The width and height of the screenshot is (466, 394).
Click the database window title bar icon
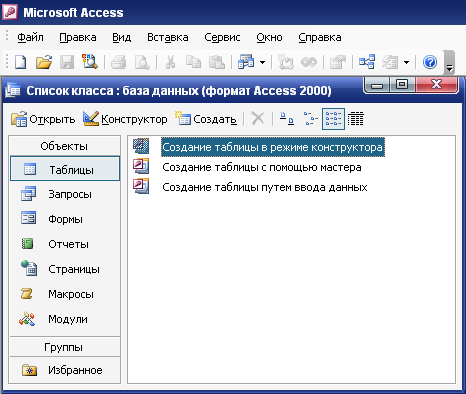(13, 91)
